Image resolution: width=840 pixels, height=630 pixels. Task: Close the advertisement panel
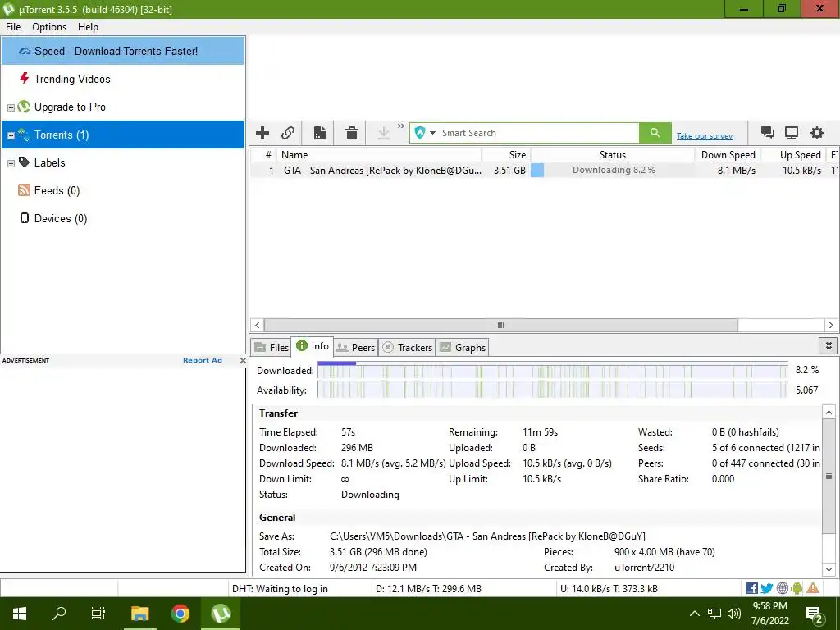243,361
